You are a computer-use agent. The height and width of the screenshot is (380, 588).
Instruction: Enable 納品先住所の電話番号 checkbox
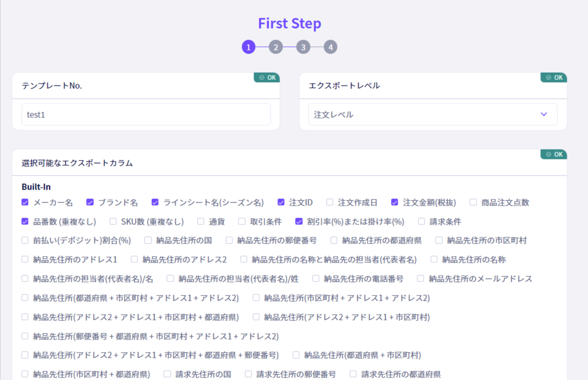pyautogui.click(x=316, y=279)
